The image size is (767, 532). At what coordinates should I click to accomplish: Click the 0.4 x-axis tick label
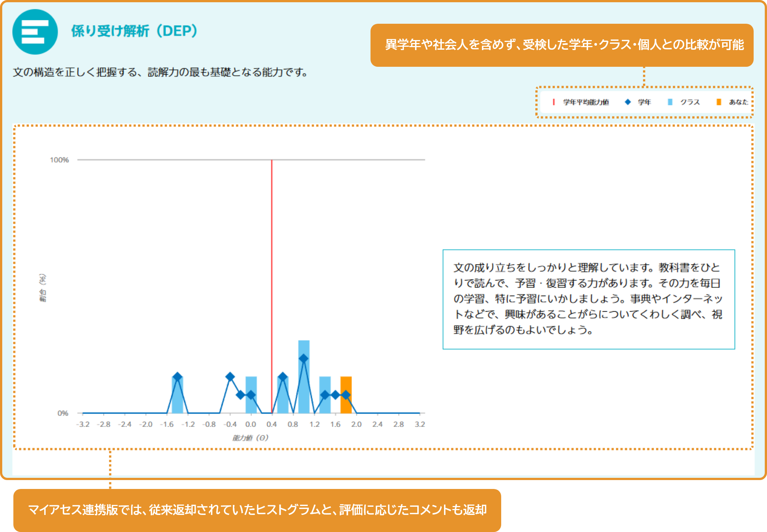pos(272,424)
